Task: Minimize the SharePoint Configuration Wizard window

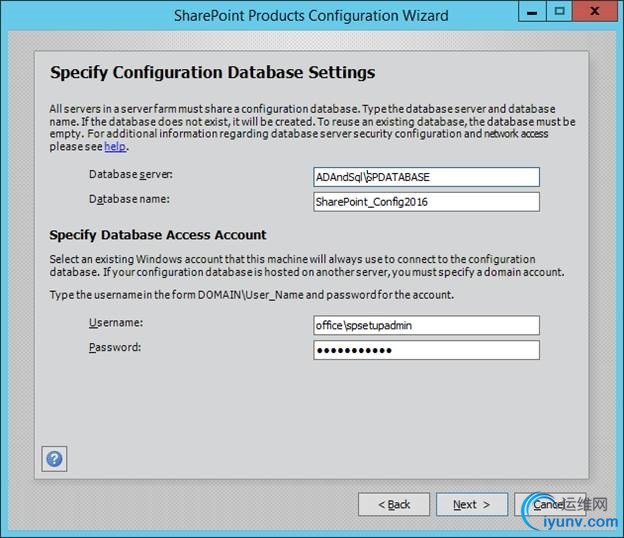Action: pos(532,12)
